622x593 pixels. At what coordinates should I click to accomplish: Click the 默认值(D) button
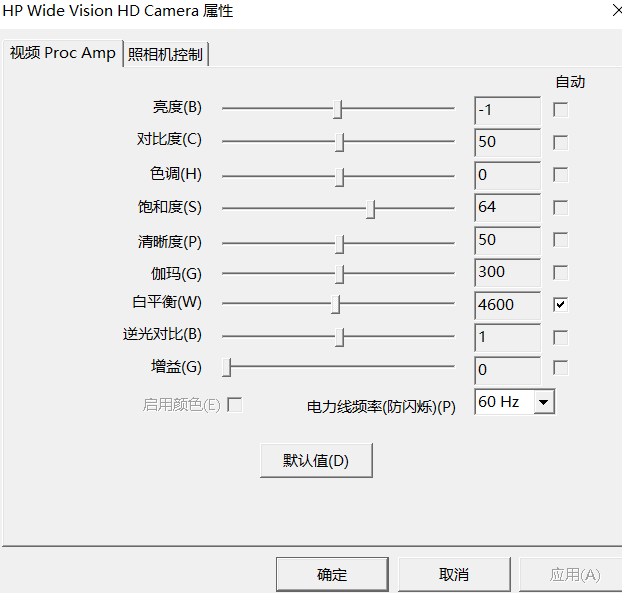[316, 461]
